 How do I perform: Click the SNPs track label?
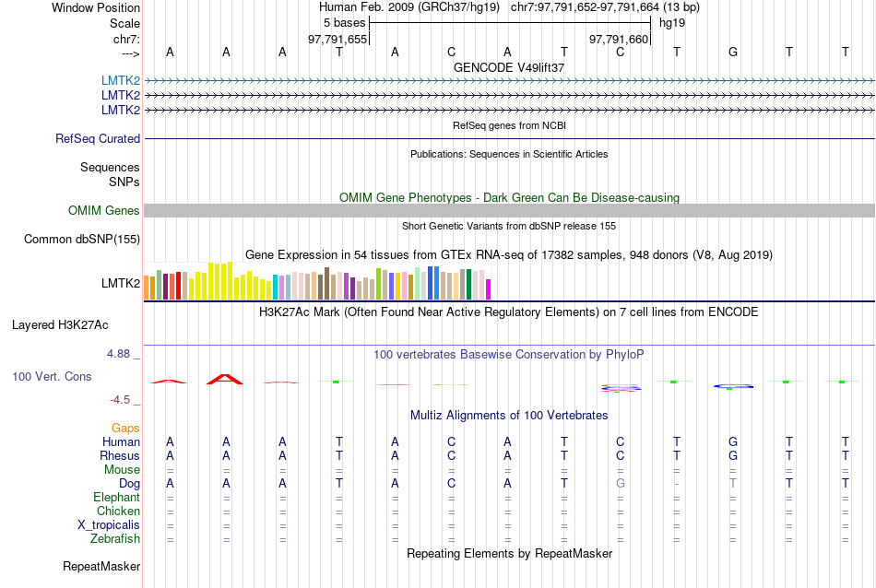point(124,182)
